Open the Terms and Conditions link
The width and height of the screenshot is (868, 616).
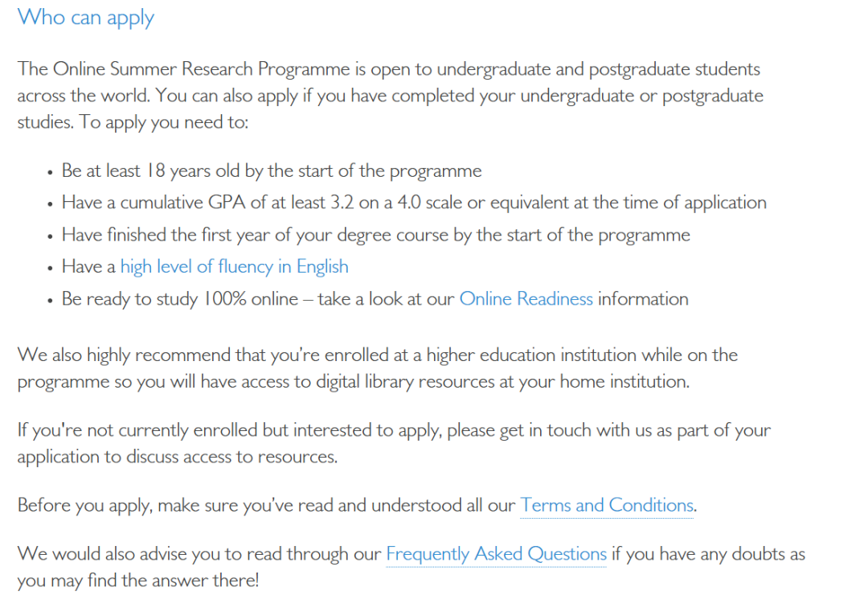607,506
